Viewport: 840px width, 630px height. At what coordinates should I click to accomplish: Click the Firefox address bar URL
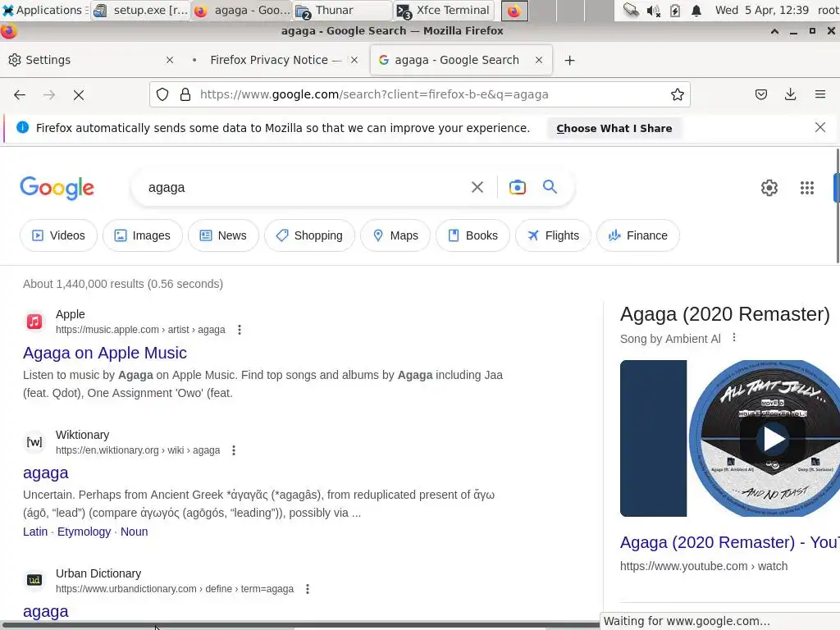point(374,95)
